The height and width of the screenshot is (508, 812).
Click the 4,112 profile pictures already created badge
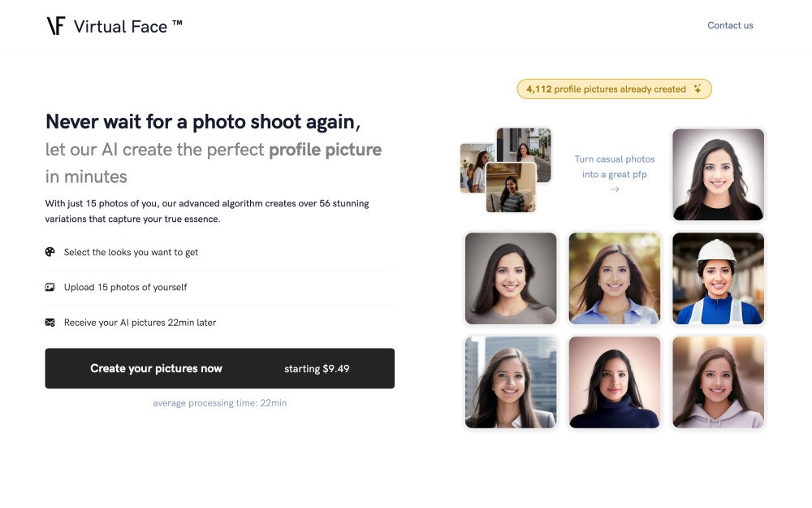click(x=614, y=89)
